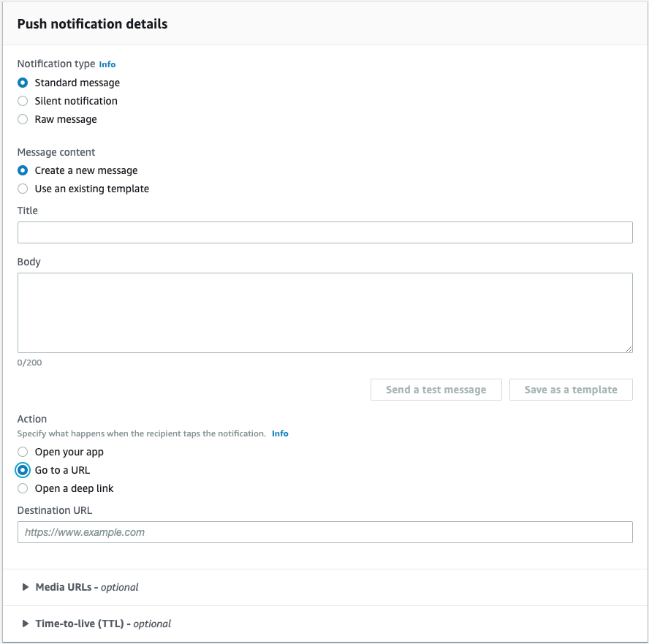Screen dimensions: 649x644
Task: Select Raw message notification type
Action: coord(23,119)
